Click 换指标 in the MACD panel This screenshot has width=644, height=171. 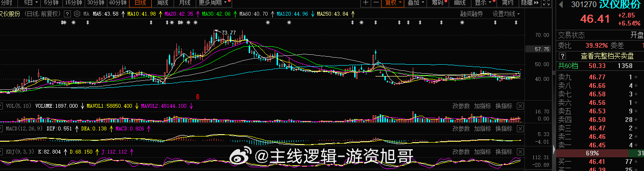504,128
